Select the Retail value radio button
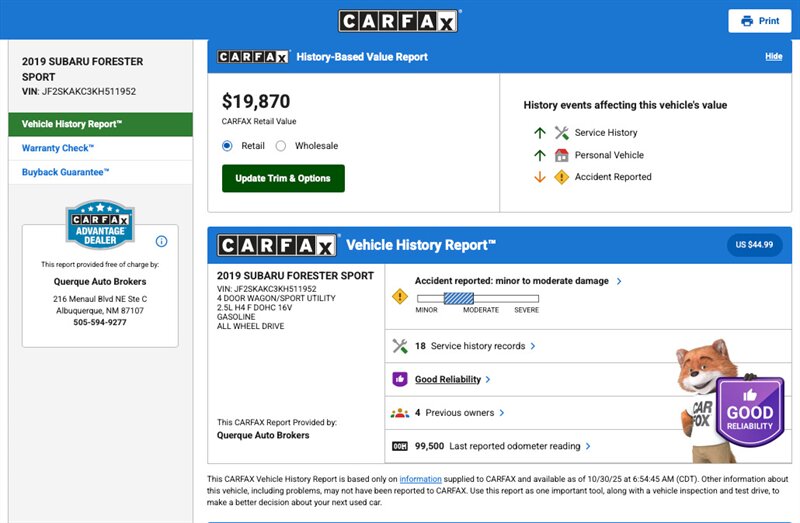The width and height of the screenshot is (800, 523). tap(227, 146)
